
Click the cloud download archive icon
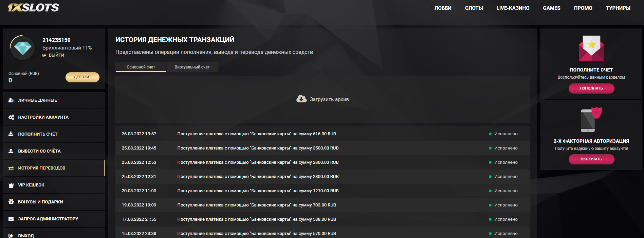tap(301, 99)
